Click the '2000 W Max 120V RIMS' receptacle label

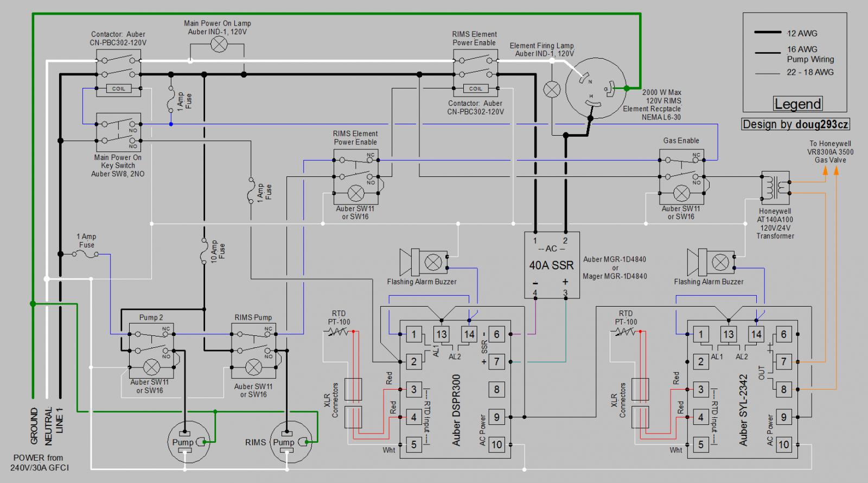(662, 97)
